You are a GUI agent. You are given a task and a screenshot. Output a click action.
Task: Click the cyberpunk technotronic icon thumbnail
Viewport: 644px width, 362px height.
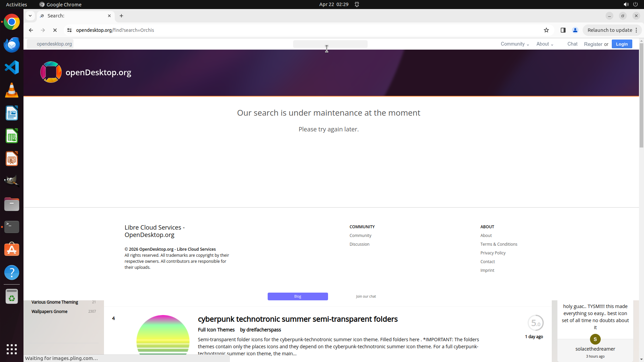pos(163,335)
